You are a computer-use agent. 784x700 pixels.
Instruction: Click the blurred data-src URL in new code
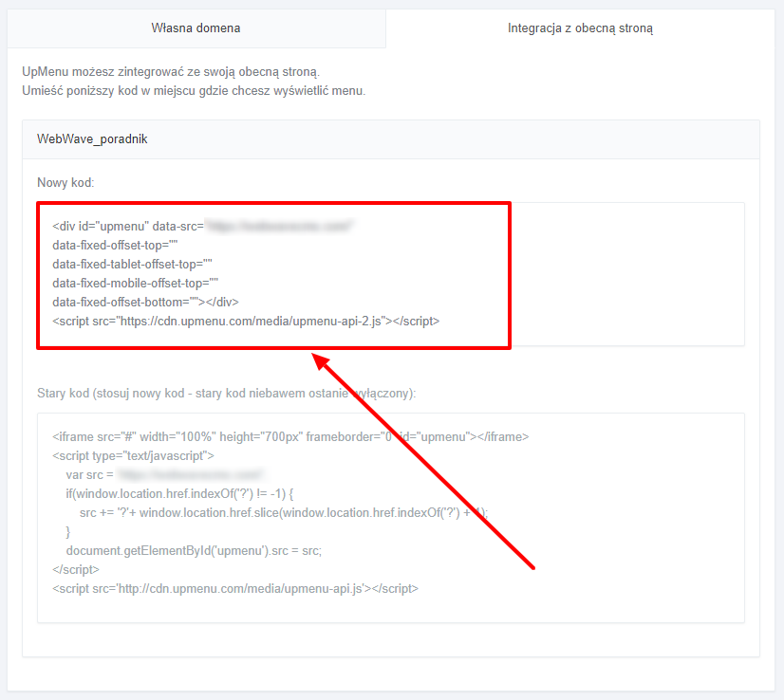tap(280, 227)
